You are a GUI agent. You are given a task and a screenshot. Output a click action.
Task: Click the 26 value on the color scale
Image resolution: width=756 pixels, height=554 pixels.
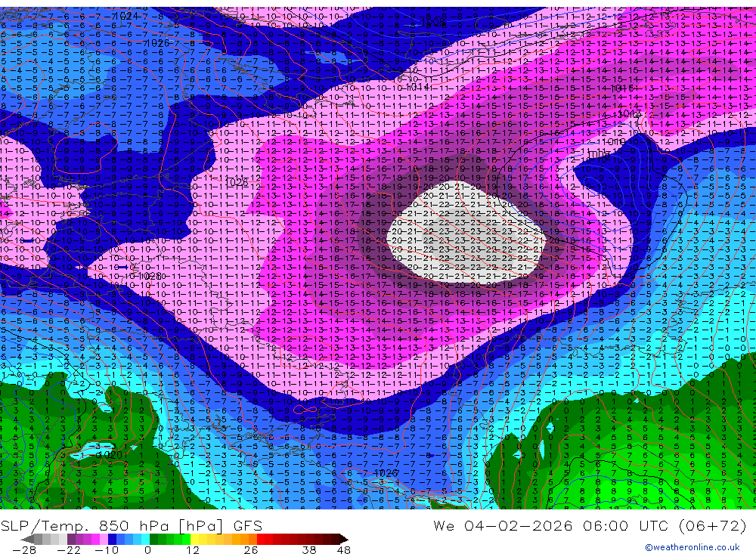click(x=251, y=549)
